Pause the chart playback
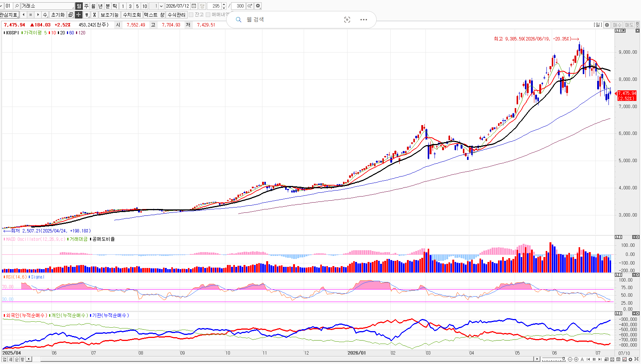 (594, 359)
